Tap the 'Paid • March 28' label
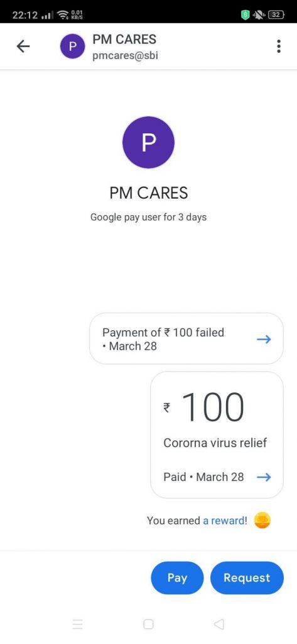The height and width of the screenshot is (644, 297). tap(203, 477)
